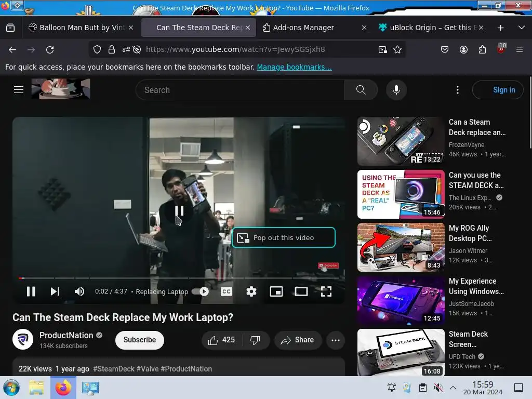Focus the YouTube Search field
Screen dimensions: 532x399
(x=240, y=90)
